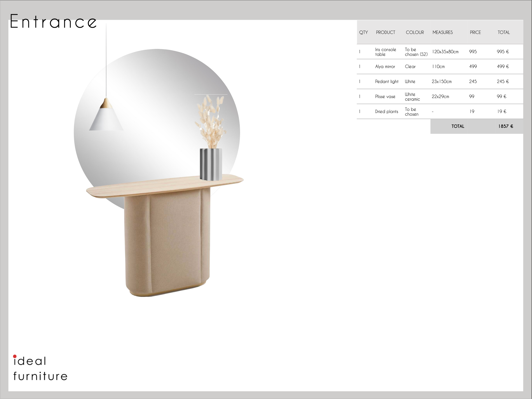The width and height of the screenshot is (532, 399).
Task: Click the Pedant light product cell
Action: [x=387, y=81]
